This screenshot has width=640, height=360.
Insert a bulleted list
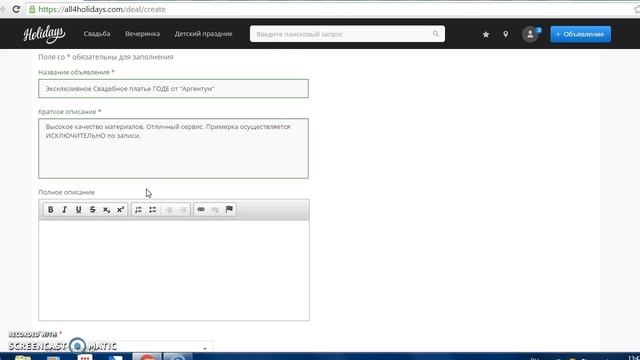[153, 209]
